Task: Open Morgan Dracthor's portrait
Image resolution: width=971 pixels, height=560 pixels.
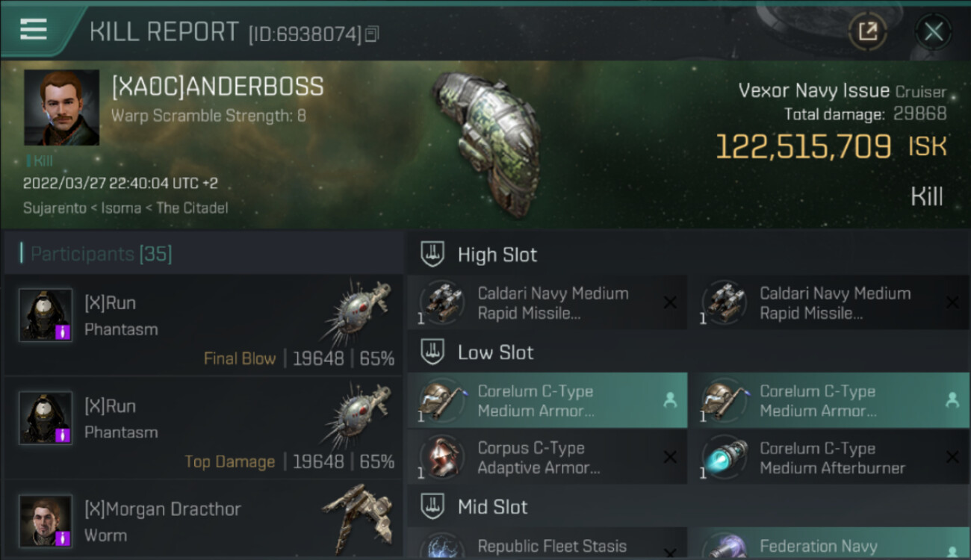Action: [46, 520]
